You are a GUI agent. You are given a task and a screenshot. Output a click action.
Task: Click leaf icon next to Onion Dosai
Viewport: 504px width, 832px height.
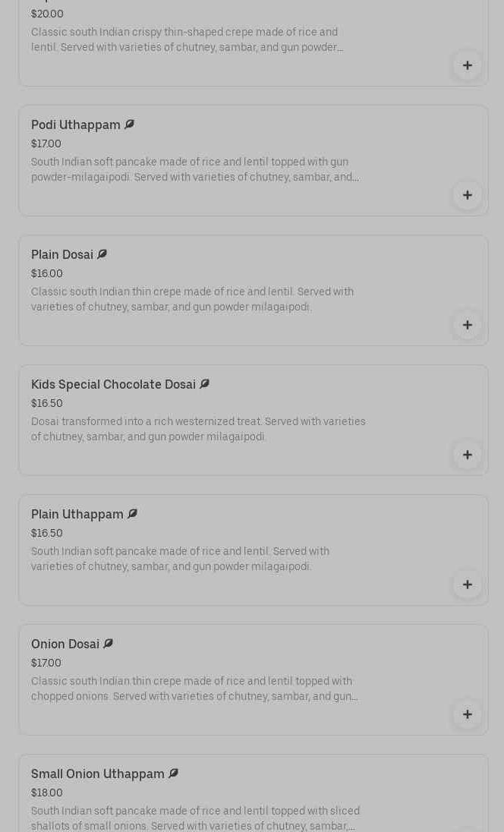pyautogui.click(x=108, y=644)
